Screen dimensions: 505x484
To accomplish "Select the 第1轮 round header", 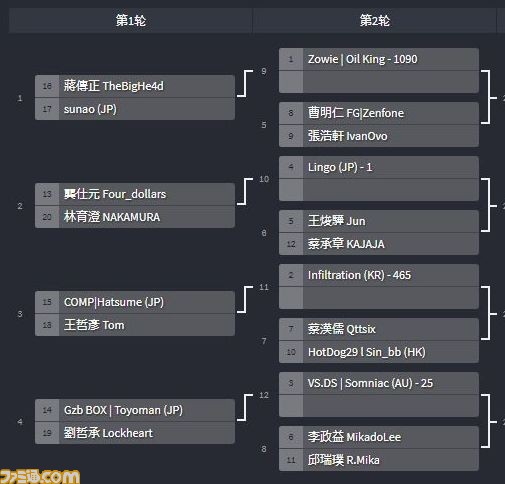I will coord(131,21).
